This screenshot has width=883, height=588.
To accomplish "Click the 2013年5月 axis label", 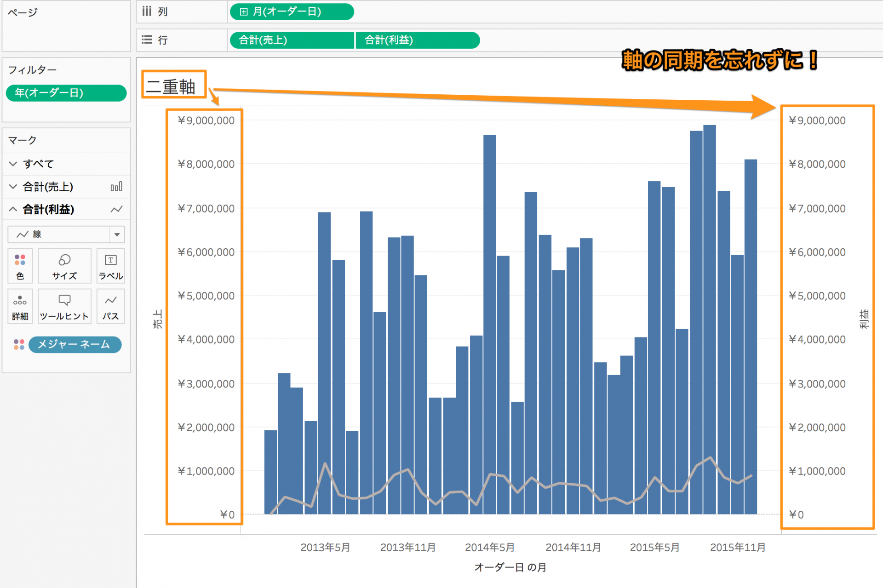I will click(325, 548).
